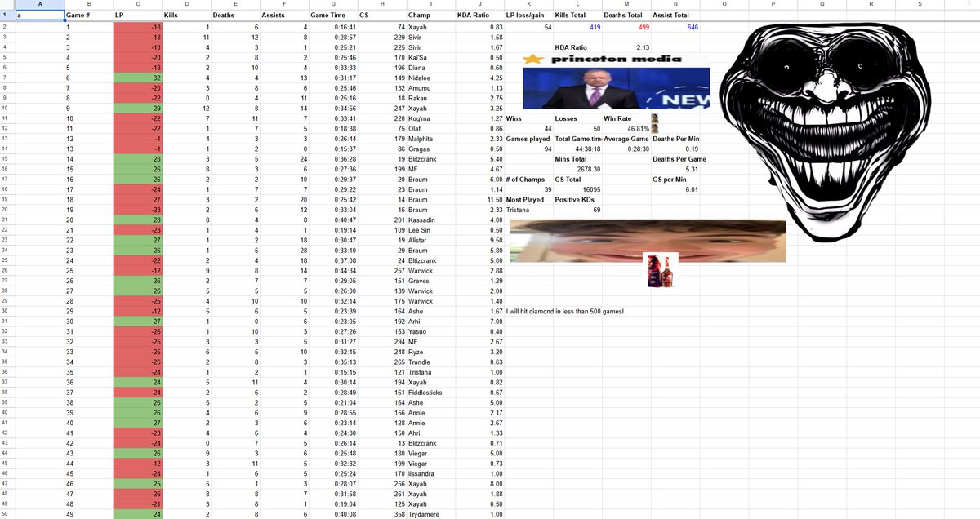Click green LP cell showing 32
Image resolution: width=980 pixels, height=519 pixels.
pos(137,78)
